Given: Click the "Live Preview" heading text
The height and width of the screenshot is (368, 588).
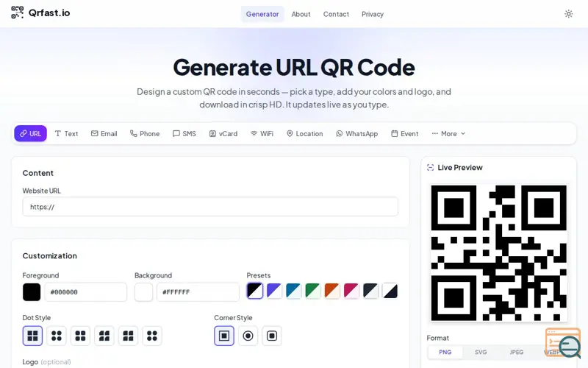Looking at the screenshot, I should 460,168.
